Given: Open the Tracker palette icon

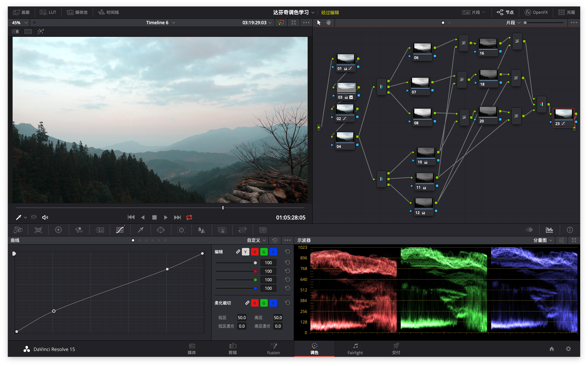Looking at the screenshot, I should tap(181, 230).
